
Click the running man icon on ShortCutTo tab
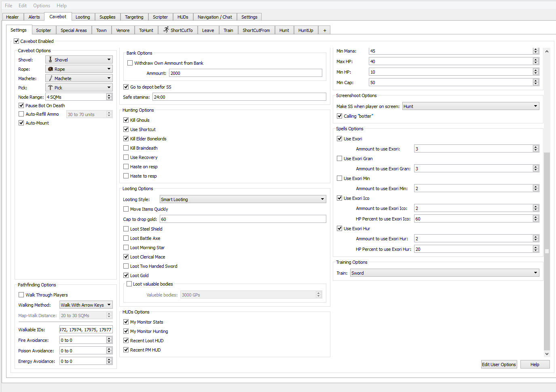(x=166, y=30)
